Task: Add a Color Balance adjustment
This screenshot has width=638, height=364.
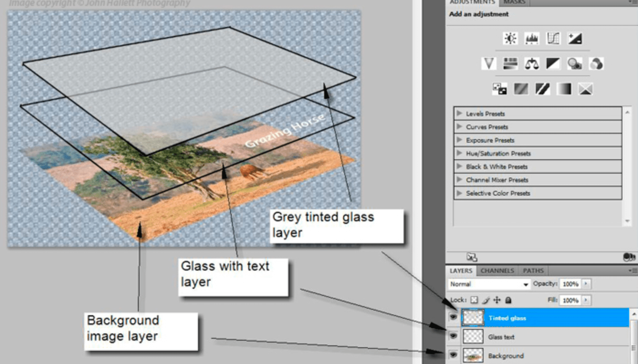Action: pos(532,63)
